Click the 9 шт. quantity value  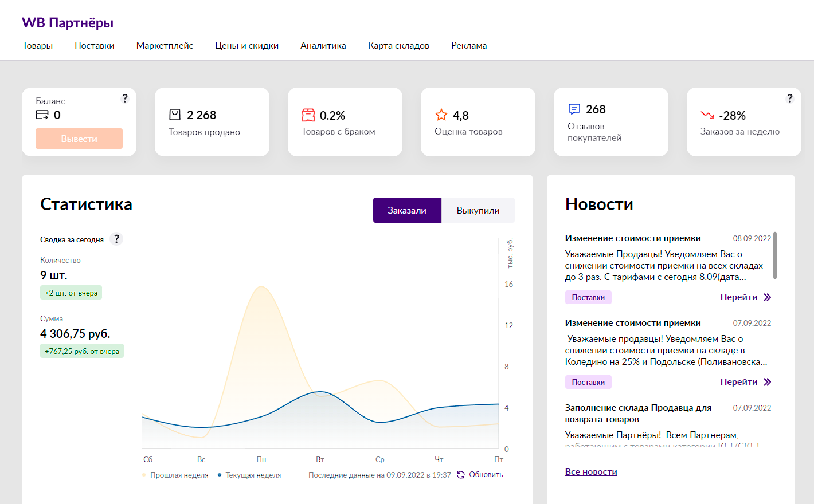coord(53,275)
